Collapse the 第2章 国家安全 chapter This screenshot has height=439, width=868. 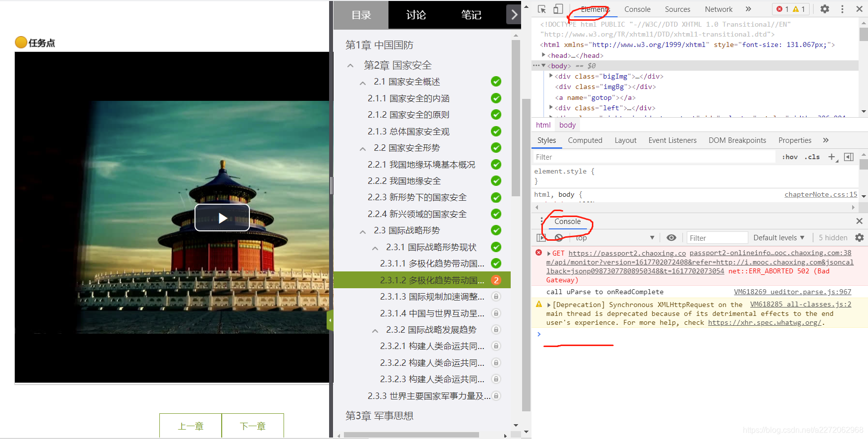[x=350, y=65]
